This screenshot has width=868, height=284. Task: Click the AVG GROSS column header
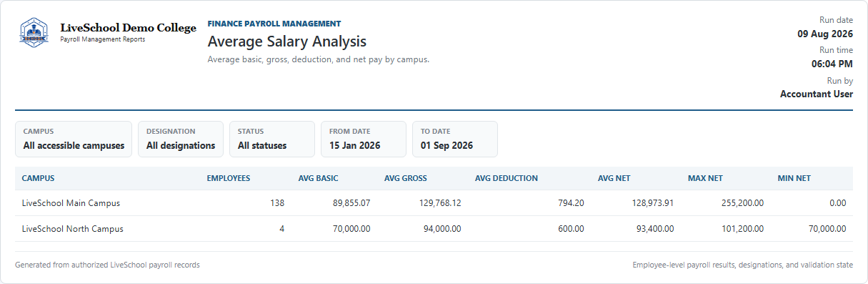tap(406, 178)
